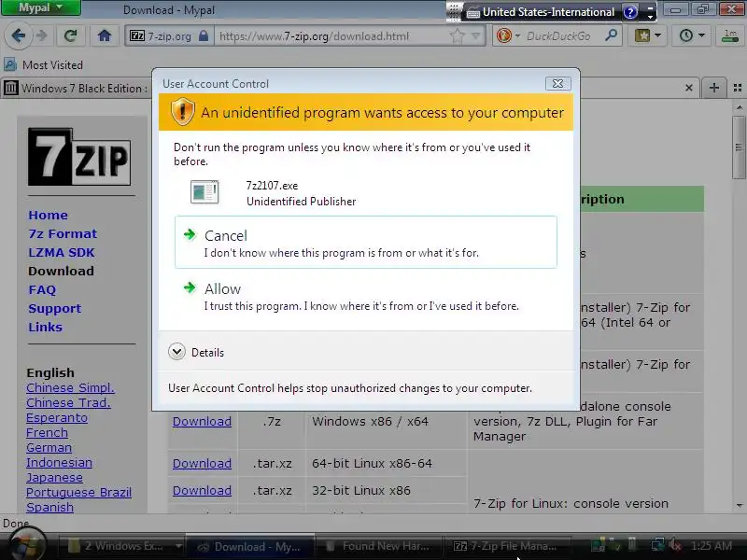
Task: Open the DuckDuckGo search engine selector
Action: click(508, 35)
